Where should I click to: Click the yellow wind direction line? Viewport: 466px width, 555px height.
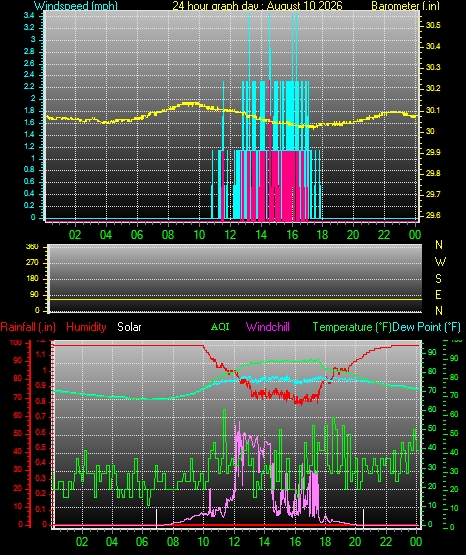point(235,300)
